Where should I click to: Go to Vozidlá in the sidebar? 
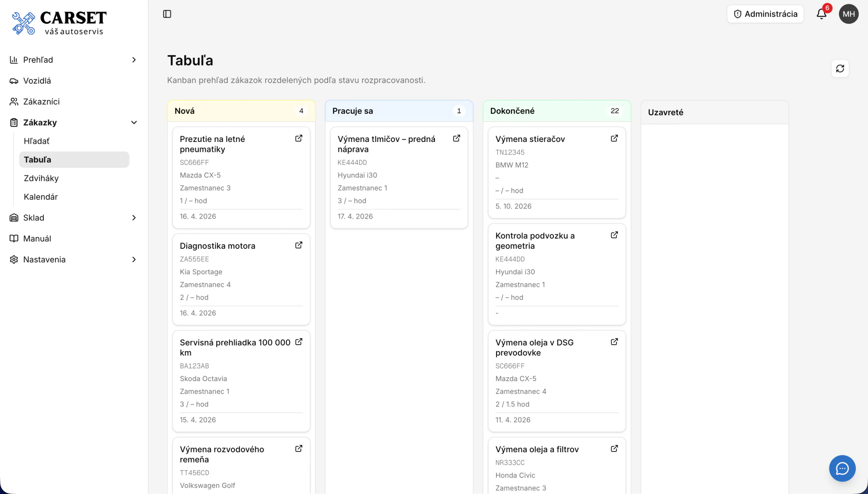(74, 81)
